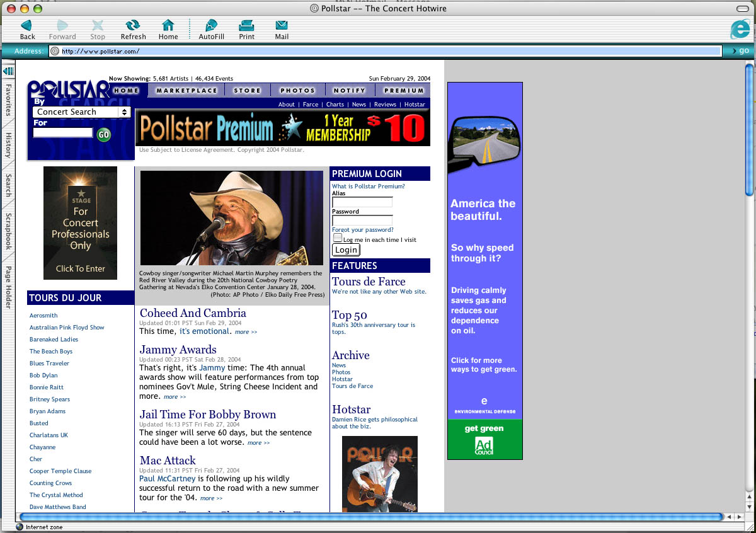Click the green GO search button
This screenshot has height=533, width=756.
coord(103,134)
